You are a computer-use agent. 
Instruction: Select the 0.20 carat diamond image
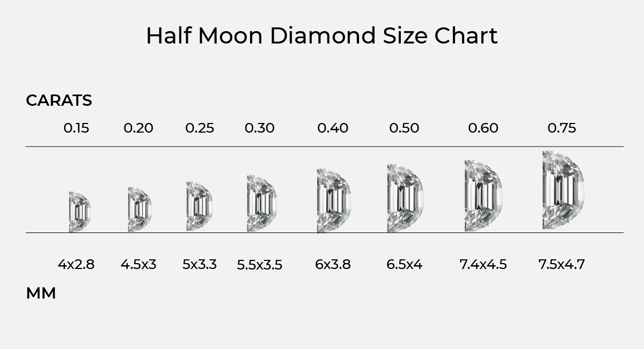140,209
